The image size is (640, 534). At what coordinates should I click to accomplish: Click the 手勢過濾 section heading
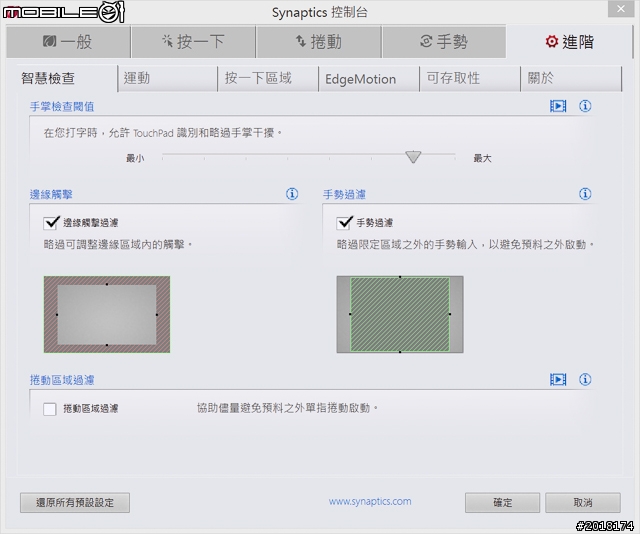click(344, 194)
